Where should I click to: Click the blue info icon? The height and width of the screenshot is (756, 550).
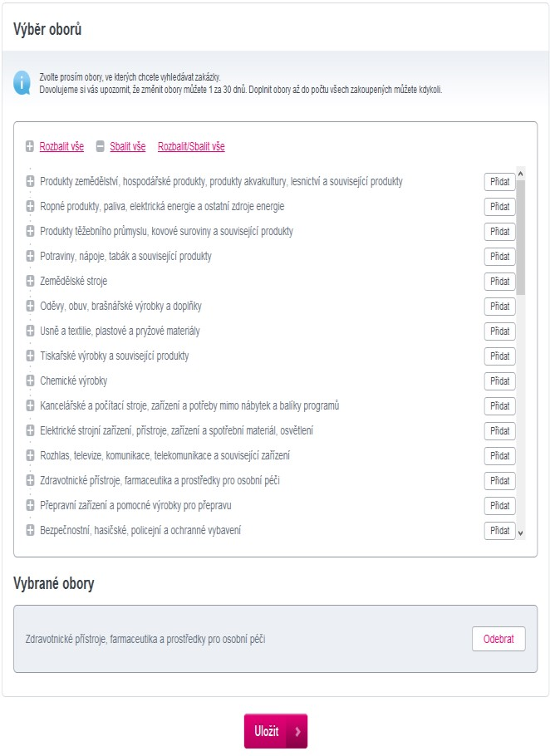point(22,82)
